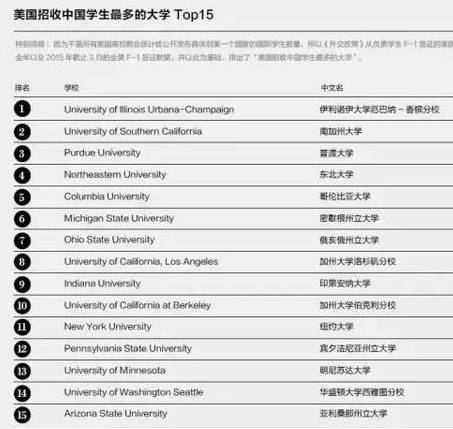Select 'University of California at Berkeley' text

tap(137, 305)
